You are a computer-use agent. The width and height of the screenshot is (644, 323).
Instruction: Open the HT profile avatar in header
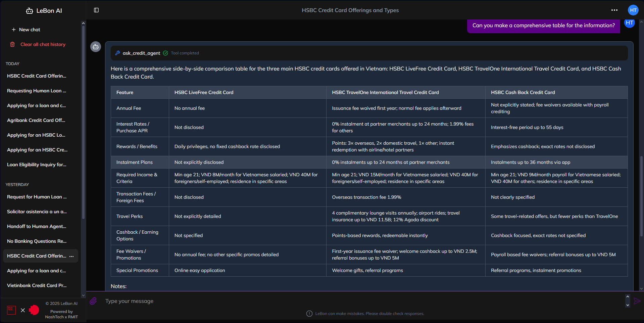(x=633, y=10)
